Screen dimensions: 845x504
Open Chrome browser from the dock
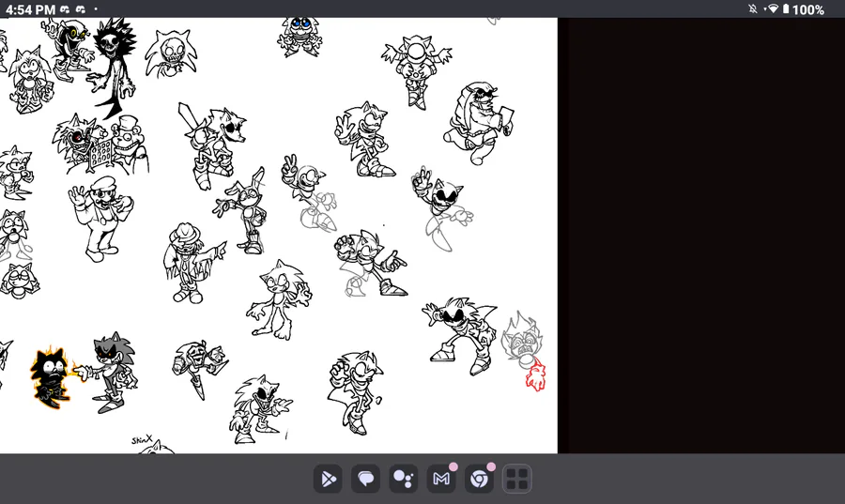[479, 479]
